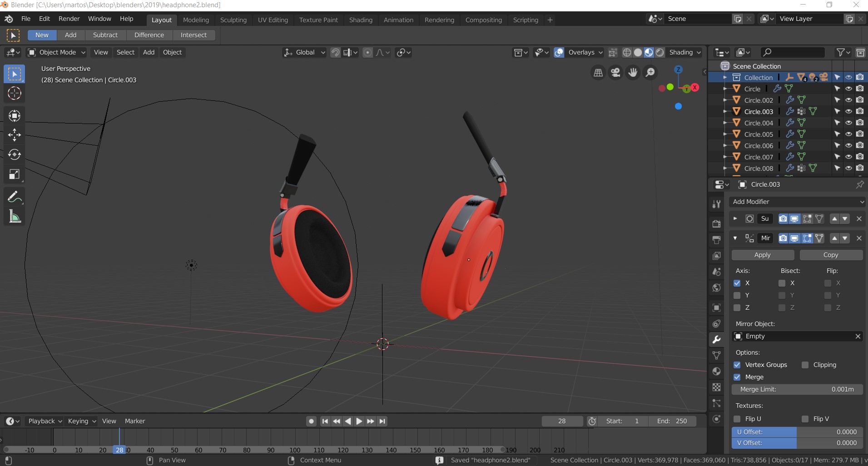
Task: Enable the Flip U texture checkbox
Action: click(737, 419)
